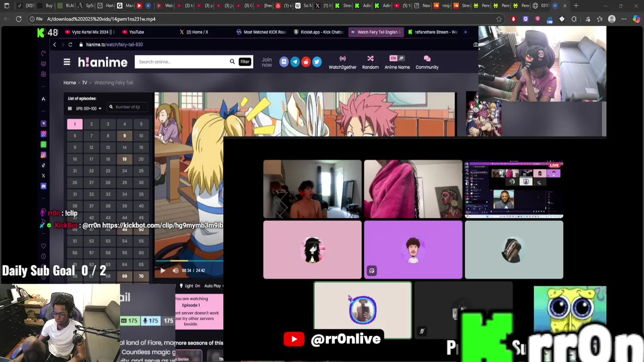Open Twitch in the browser sidebar

(43, 123)
